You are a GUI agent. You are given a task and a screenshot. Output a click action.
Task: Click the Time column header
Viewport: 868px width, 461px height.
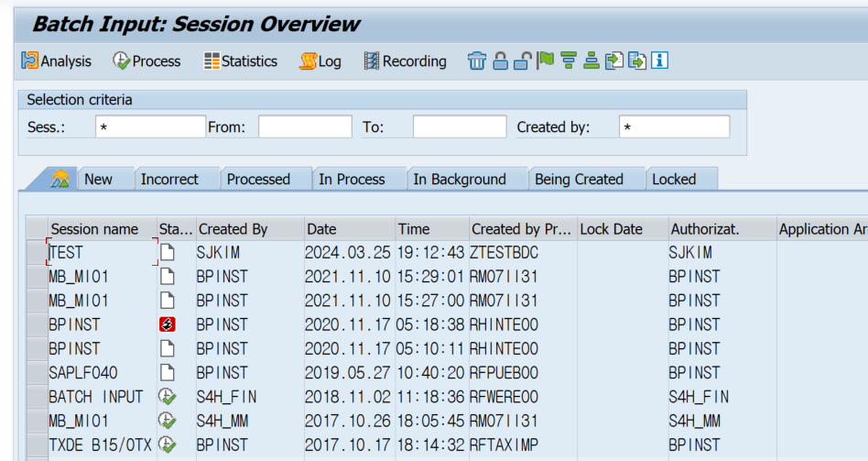432,229
